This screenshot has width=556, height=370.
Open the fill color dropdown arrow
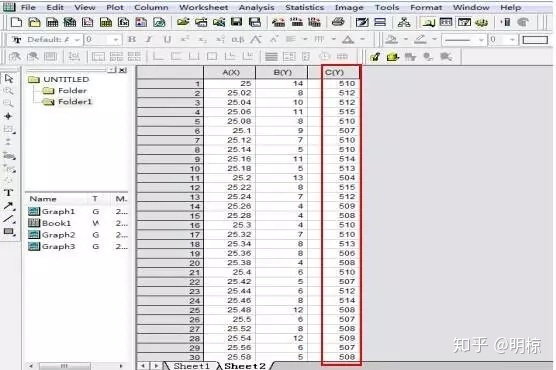coord(406,40)
